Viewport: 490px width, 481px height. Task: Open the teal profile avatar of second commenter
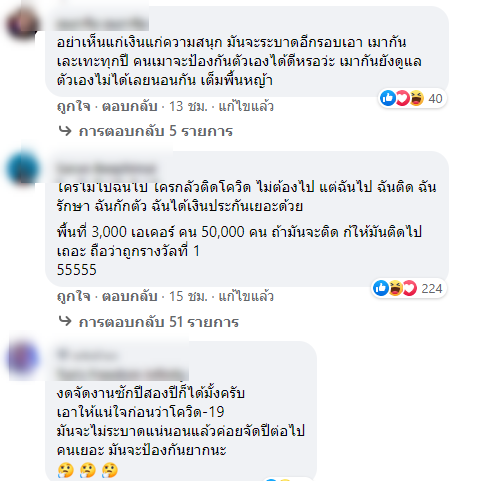(x=23, y=168)
